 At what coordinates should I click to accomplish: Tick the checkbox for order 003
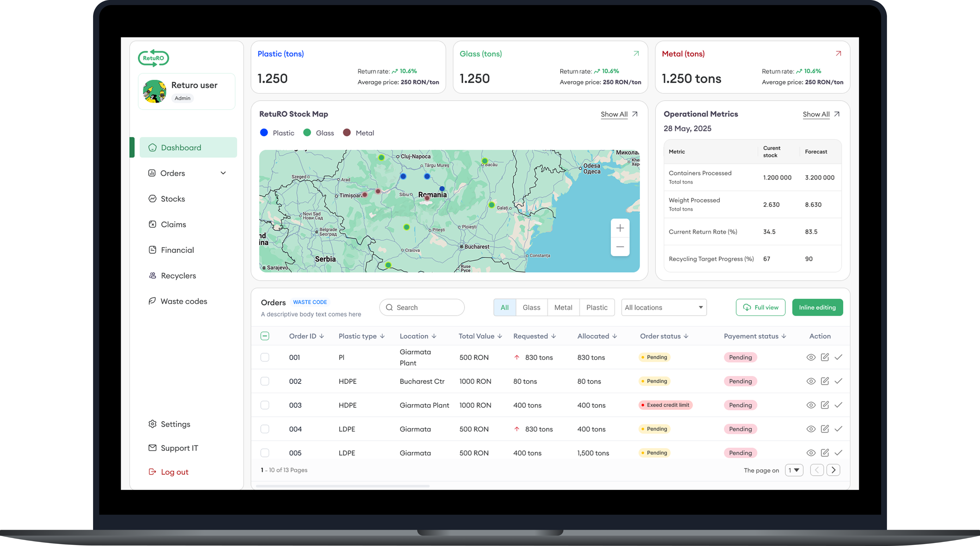(265, 405)
